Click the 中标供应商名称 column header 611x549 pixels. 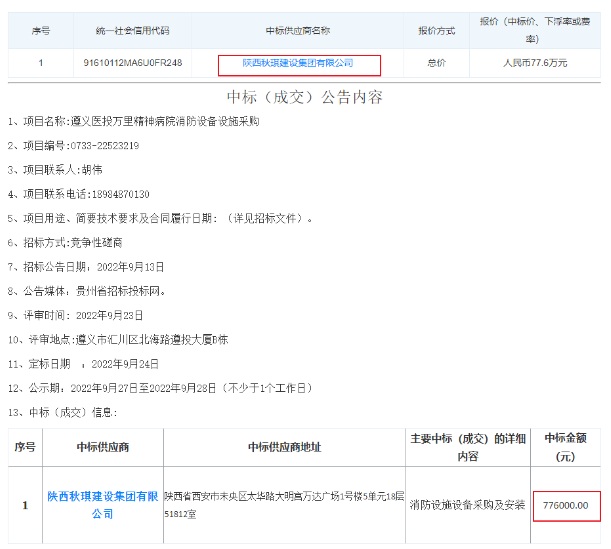pyautogui.click(x=298, y=31)
